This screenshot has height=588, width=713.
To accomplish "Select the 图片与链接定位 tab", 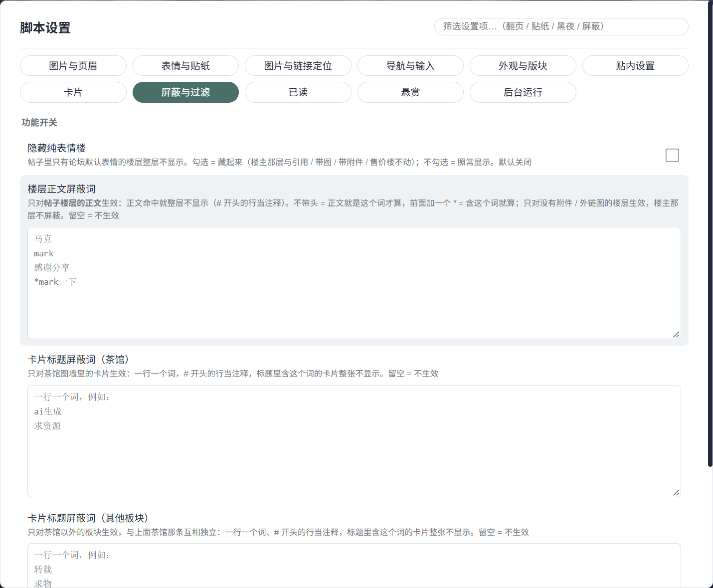I will coord(298,66).
